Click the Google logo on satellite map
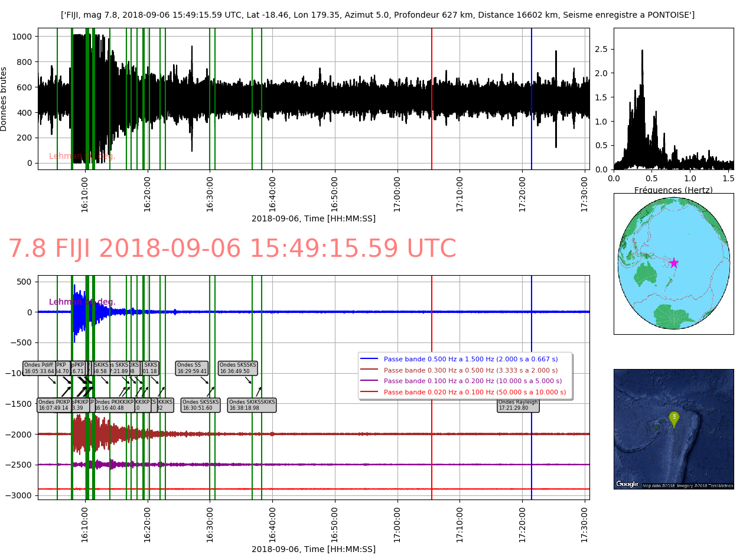The height and width of the screenshot is (555, 756). [627, 484]
